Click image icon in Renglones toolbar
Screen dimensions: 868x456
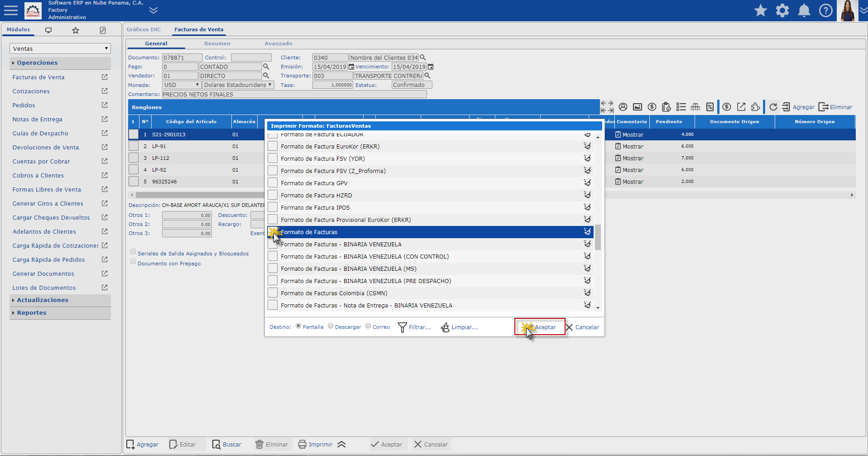(x=638, y=107)
